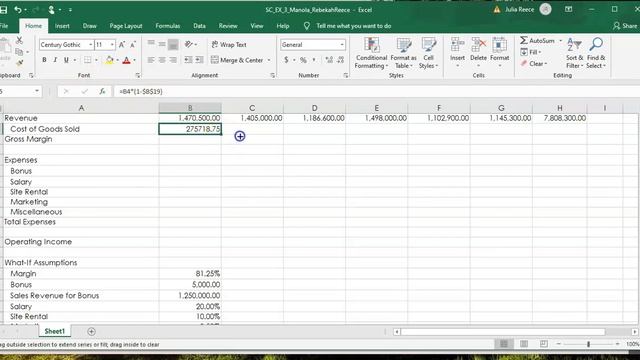Select the Sheet1 tab

(x=55, y=331)
